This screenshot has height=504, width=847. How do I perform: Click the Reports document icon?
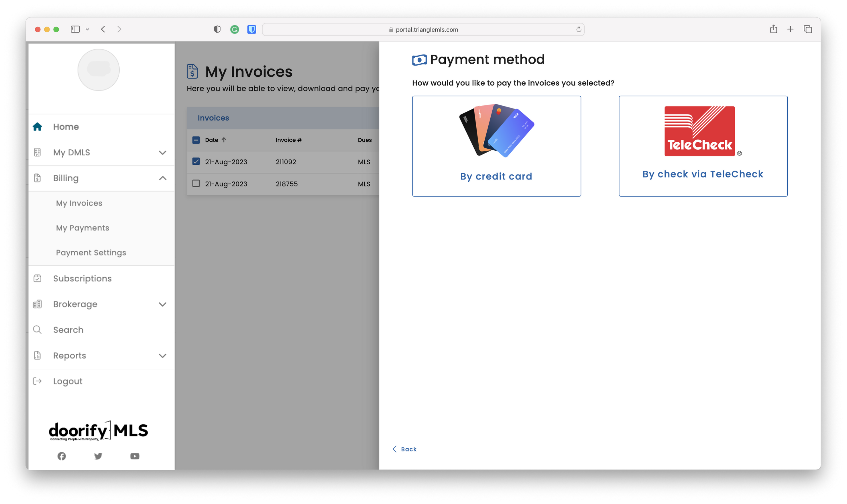coord(38,355)
